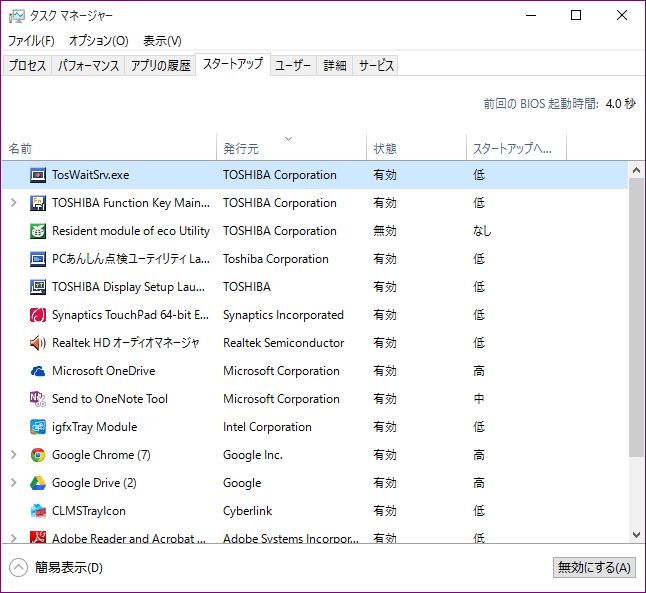The width and height of the screenshot is (646, 593).
Task: Click the Synaptics TouchPad icon
Action: pyautogui.click(x=38, y=315)
